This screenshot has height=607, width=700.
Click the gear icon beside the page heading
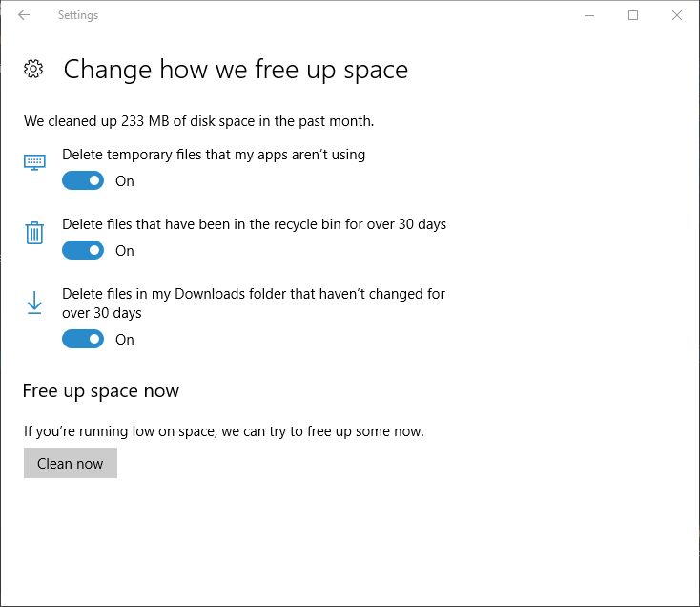point(33,70)
